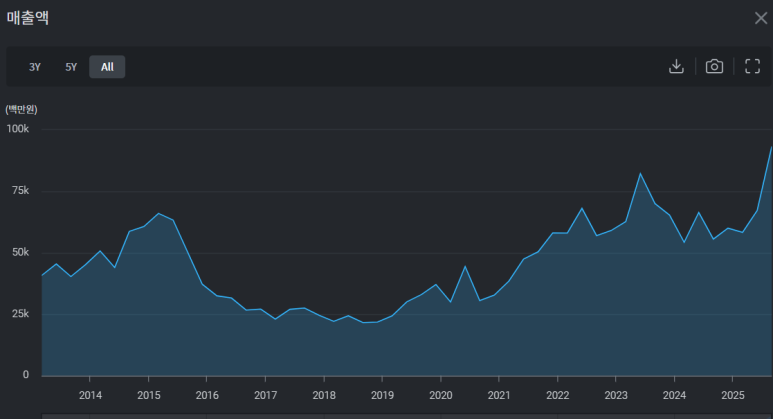The height and width of the screenshot is (419, 773).
Task: Click the 매출액 chart title
Action: (28, 18)
